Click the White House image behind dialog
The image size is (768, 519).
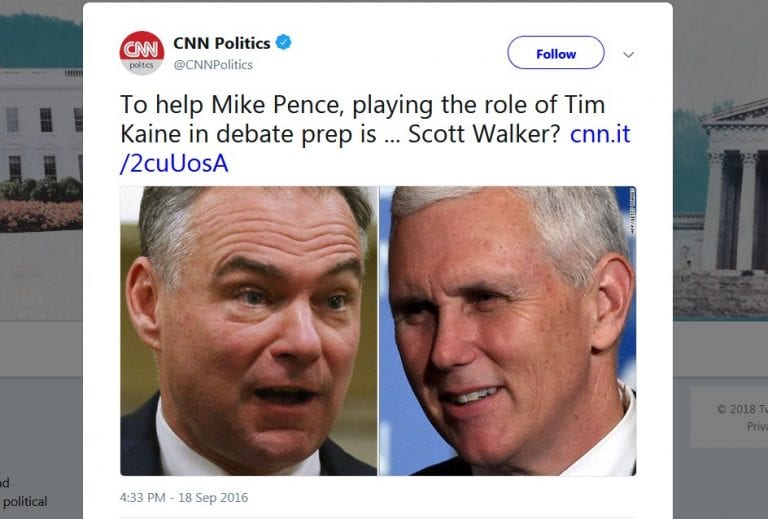(x=40, y=140)
